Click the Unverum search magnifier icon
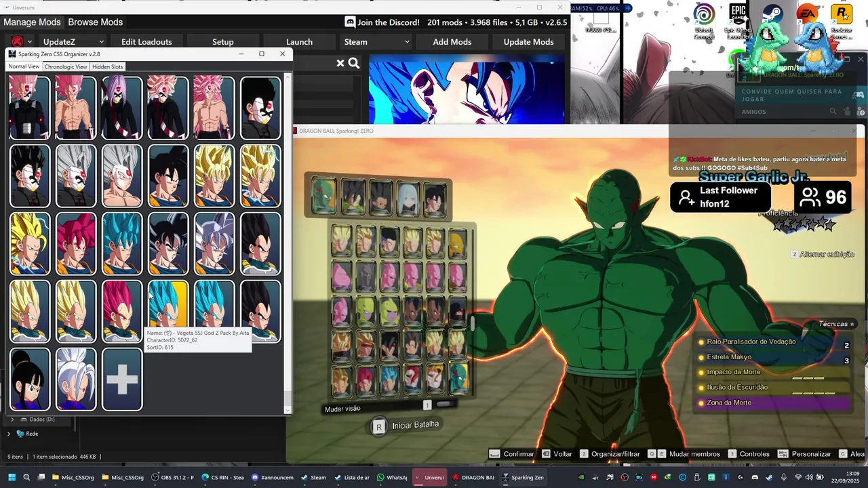868x488 pixels. coord(354,63)
